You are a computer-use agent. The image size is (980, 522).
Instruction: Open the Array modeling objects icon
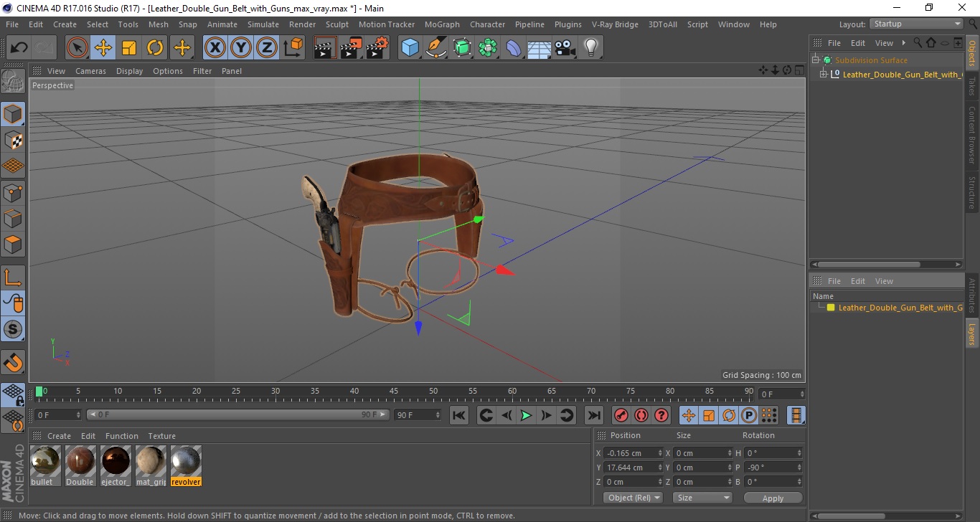488,48
